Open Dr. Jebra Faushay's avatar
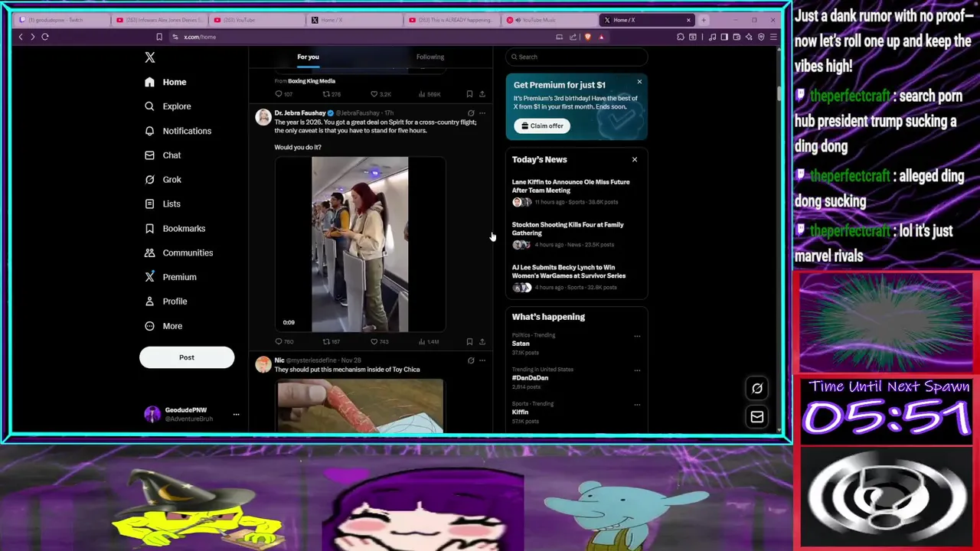This screenshot has width=980, height=551. pyautogui.click(x=263, y=117)
